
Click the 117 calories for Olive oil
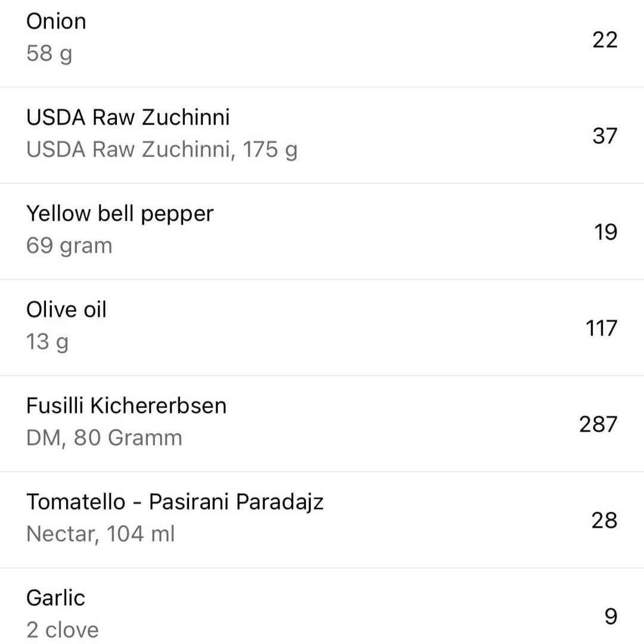point(601,328)
